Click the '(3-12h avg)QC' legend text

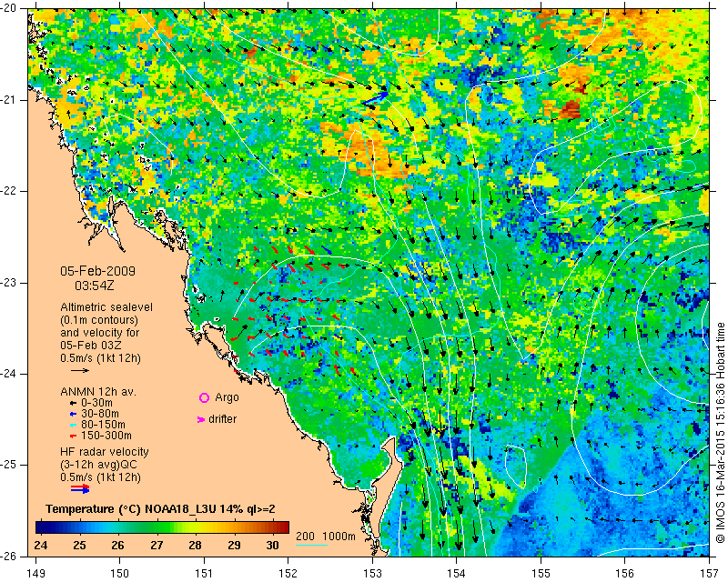[x=98, y=465]
